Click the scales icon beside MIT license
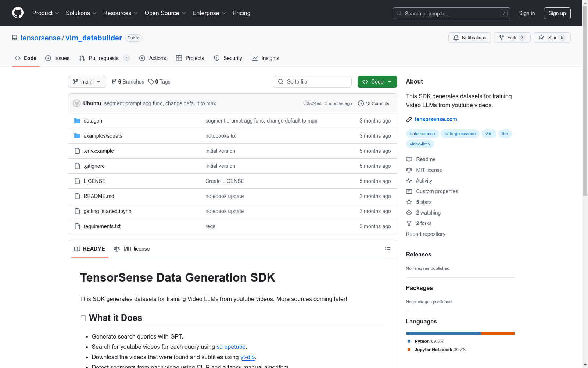Viewport: 588px width, 368px height. (x=409, y=170)
